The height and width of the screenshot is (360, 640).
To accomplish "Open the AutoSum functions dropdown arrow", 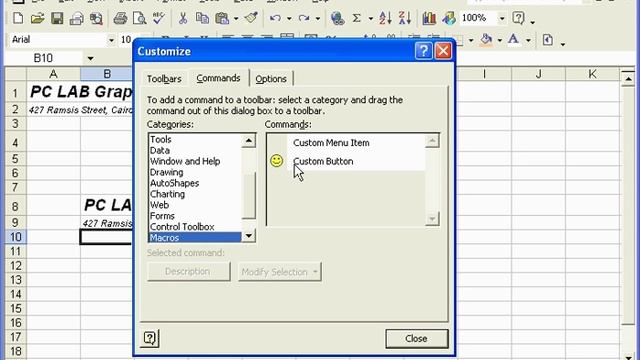I will 371,19.
